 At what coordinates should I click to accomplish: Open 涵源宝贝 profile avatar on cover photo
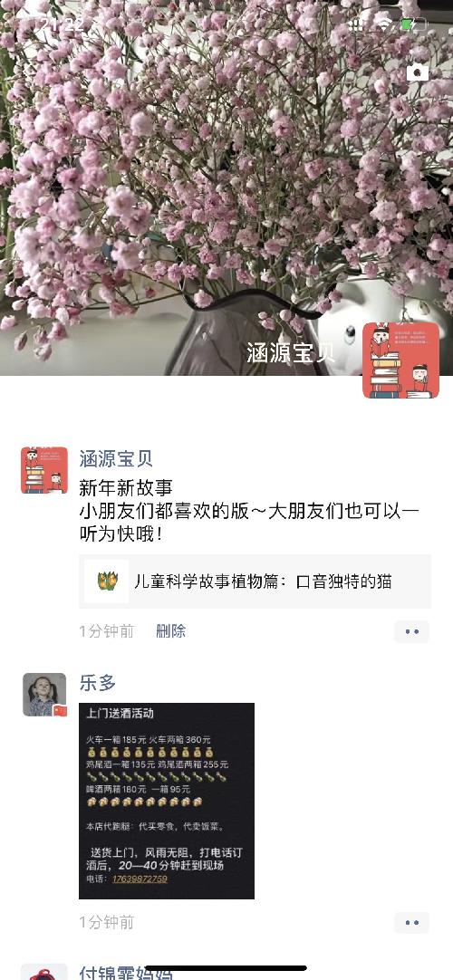[x=400, y=360]
